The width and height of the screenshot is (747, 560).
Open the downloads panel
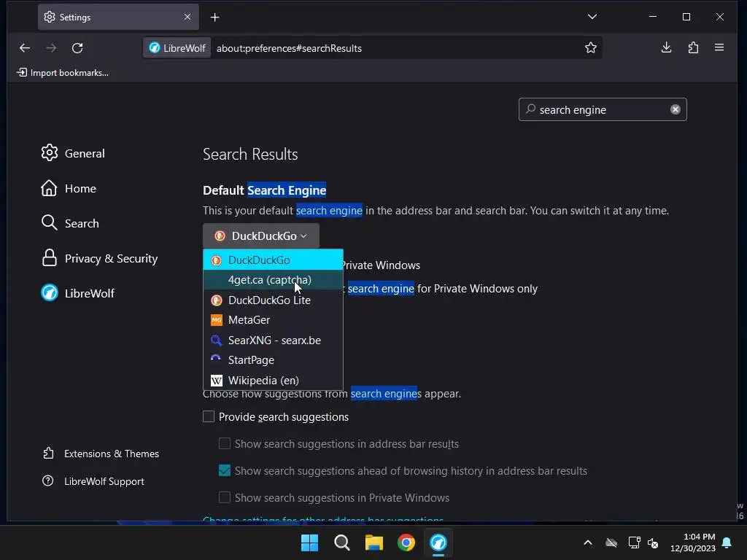666,47
